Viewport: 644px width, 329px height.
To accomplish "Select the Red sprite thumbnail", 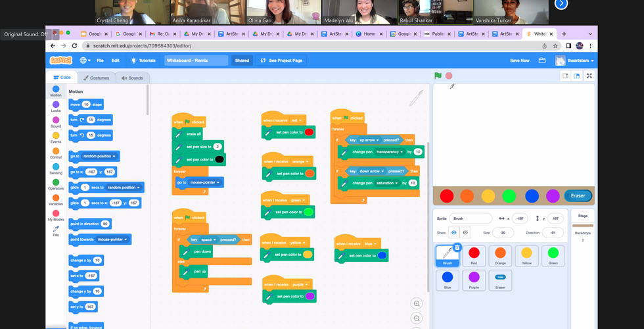I will tap(474, 256).
